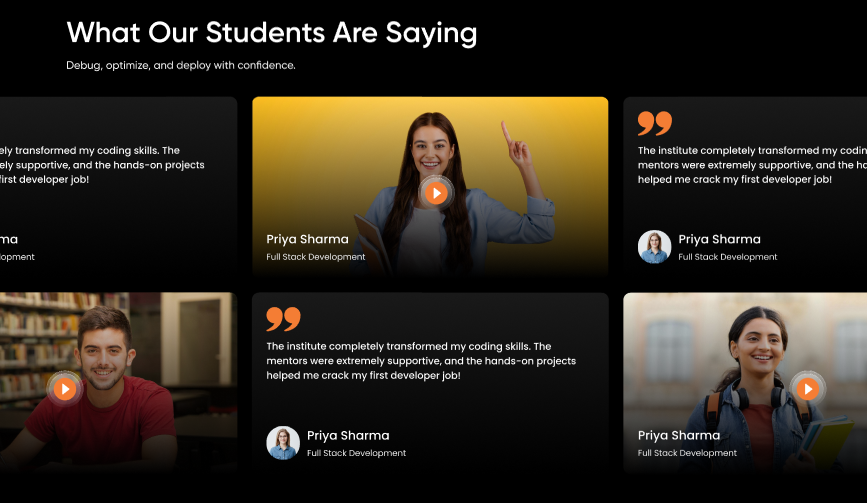Click the orange quote icon in top-right card
The width and height of the screenshot is (867, 503).
[655, 123]
